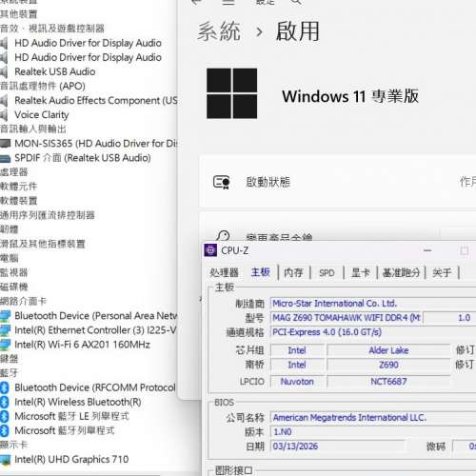Image resolution: width=476 pixels, height=476 pixels.
Task: Click Voice Clarity device icon
Action: [4, 115]
